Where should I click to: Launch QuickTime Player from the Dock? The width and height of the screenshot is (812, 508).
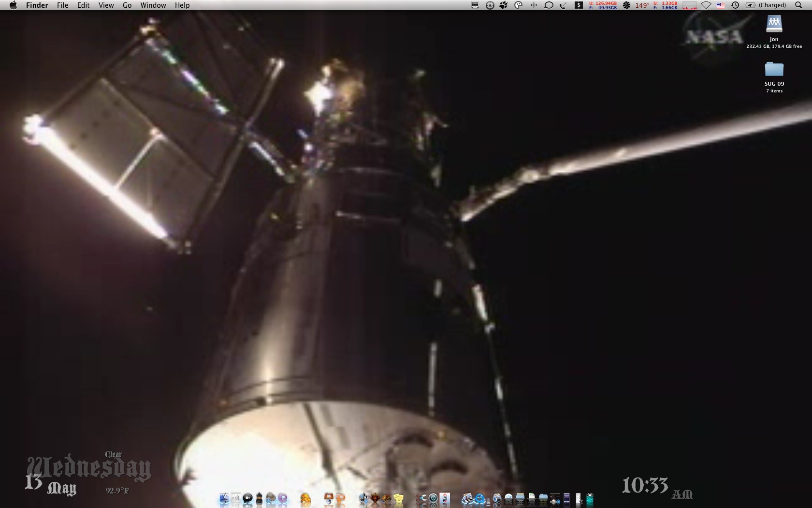479,499
